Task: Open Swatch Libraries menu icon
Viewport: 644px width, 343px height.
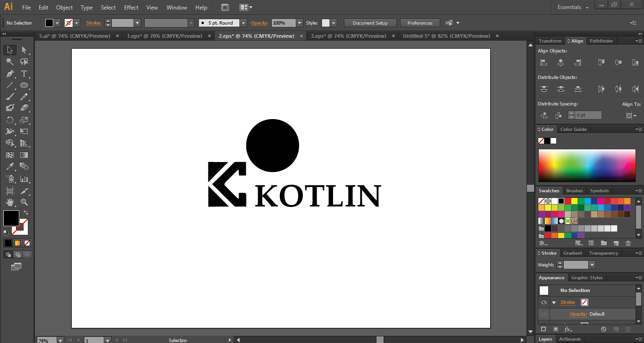Action: 544,243
